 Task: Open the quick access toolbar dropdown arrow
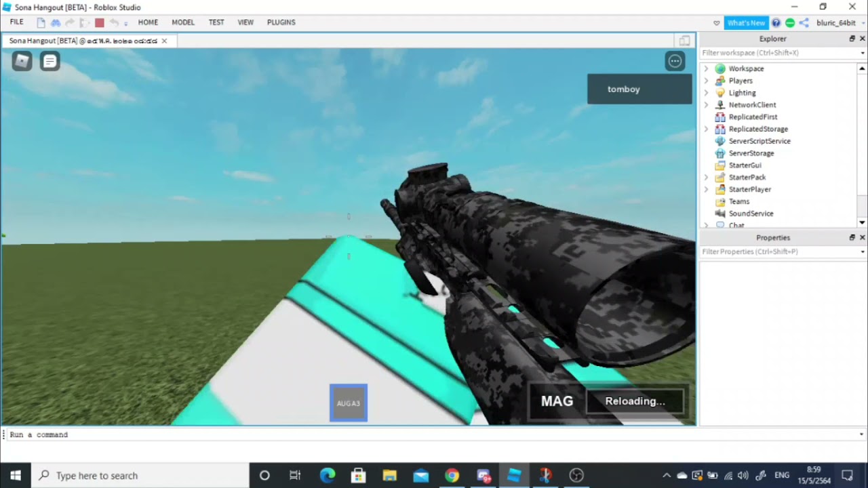pos(126,24)
